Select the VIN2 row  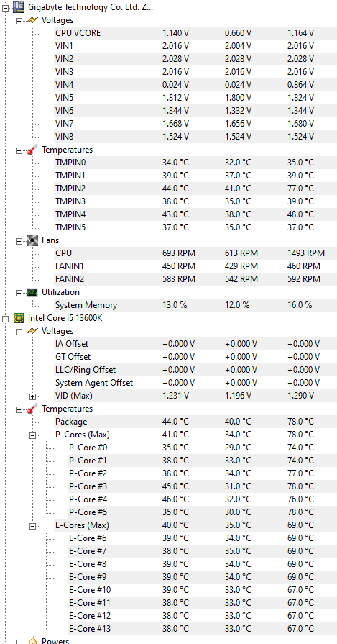[x=195, y=59]
